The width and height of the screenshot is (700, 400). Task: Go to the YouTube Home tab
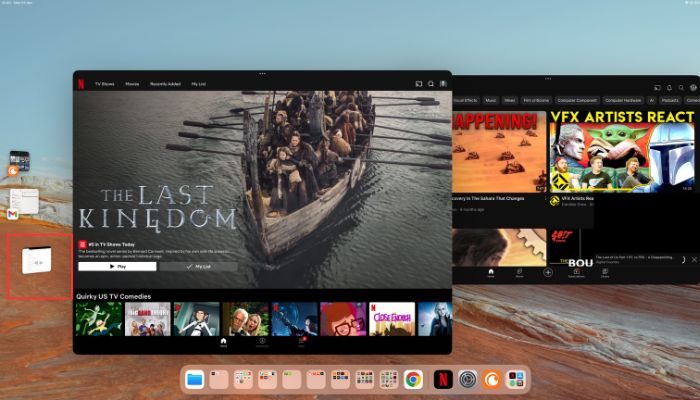click(491, 273)
